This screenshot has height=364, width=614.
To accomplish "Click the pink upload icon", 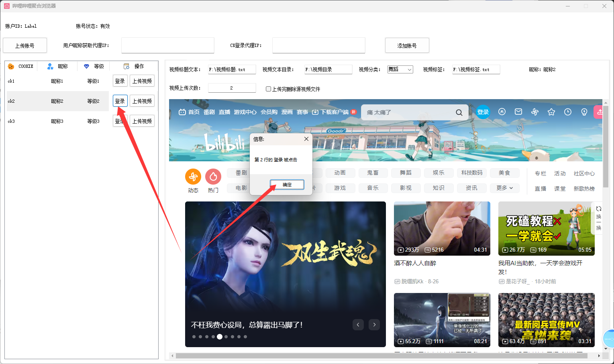I will click(599, 112).
